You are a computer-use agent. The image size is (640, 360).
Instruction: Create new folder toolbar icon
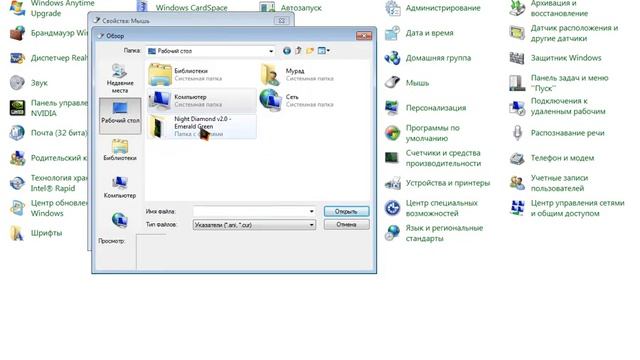point(310,51)
